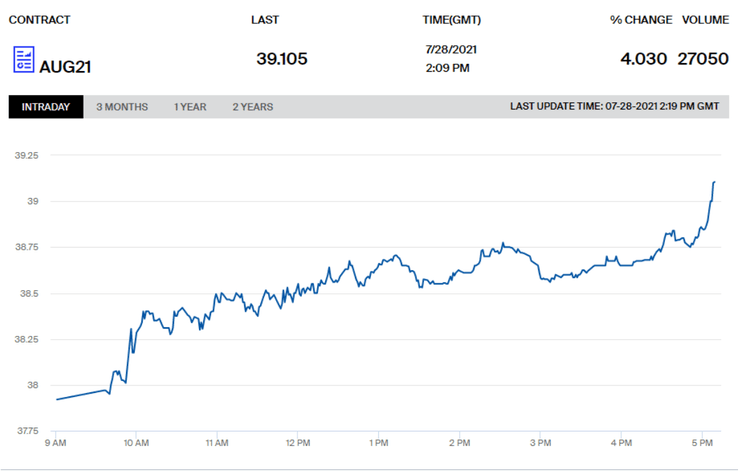The image size is (740, 476).
Task: Click the 12 PM x-axis label
Action: (297, 441)
